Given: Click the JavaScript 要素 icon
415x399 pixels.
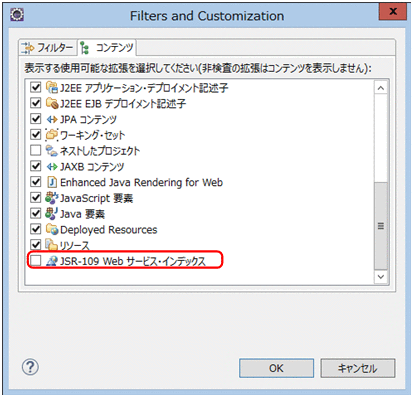Looking at the screenshot, I should click(x=52, y=198).
